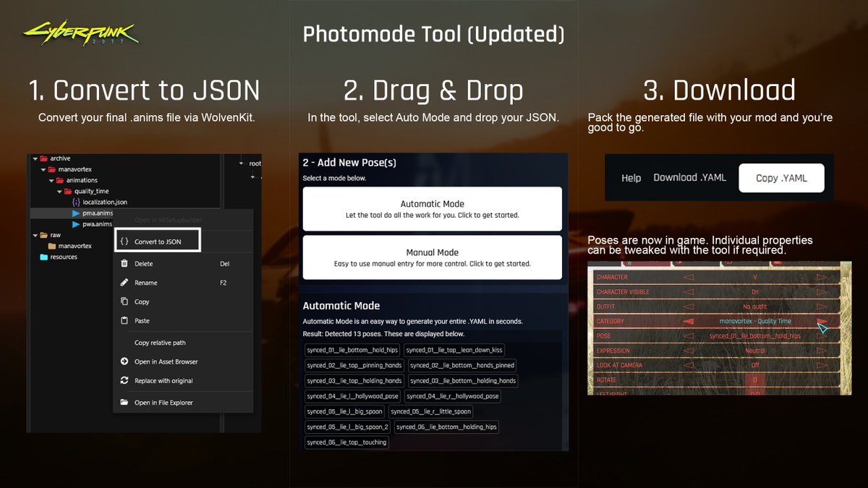
Task: Click the Copy icon in context menu
Action: point(124,301)
